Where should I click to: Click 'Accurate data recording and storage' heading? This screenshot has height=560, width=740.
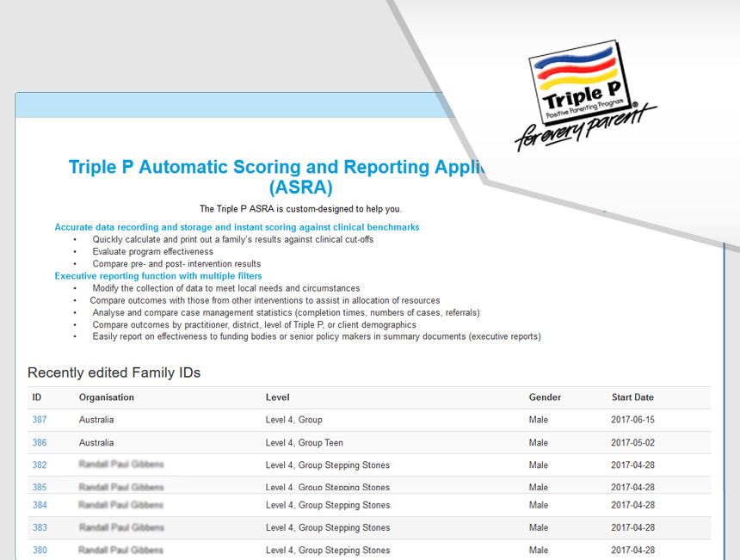pyautogui.click(x=237, y=227)
